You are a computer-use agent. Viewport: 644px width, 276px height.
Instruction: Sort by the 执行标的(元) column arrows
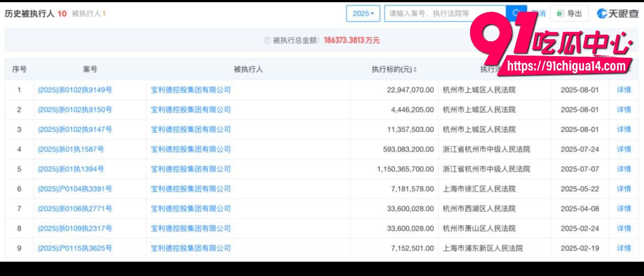coord(415,70)
